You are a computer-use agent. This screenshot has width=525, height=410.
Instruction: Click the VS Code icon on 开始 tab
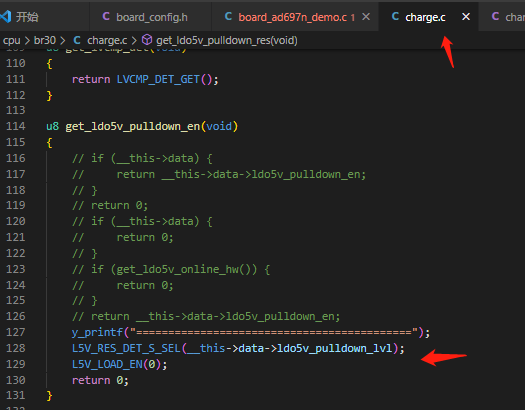(x=6, y=16)
